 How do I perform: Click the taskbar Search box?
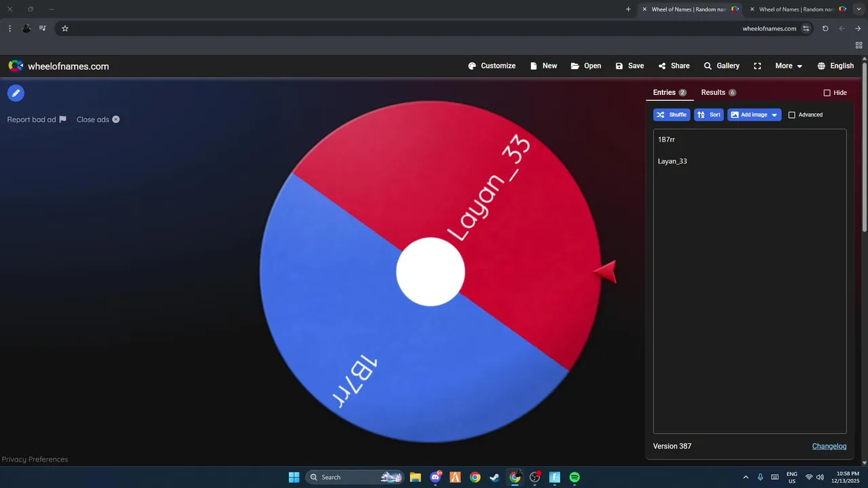354,477
